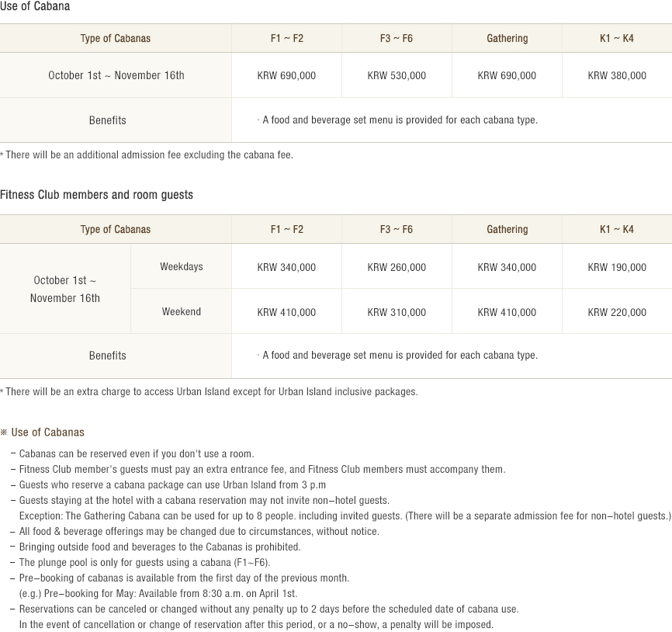Click KRW 220,000 weekend K1 ~ K4 price

tap(617, 312)
